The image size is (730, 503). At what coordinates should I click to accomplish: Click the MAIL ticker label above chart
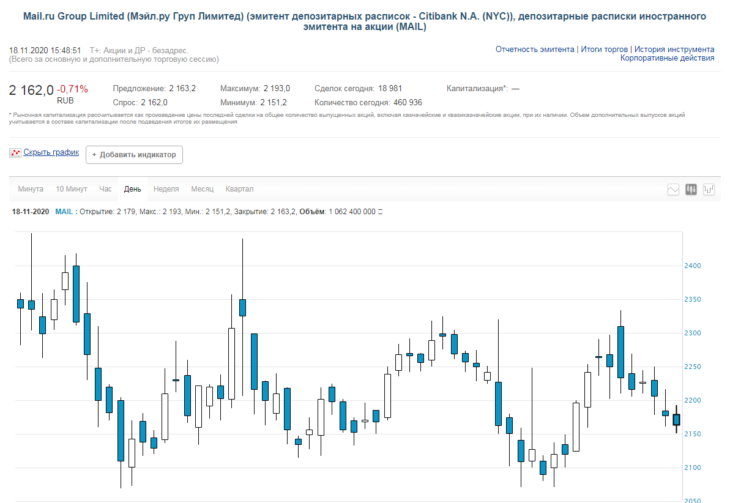(x=64, y=212)
